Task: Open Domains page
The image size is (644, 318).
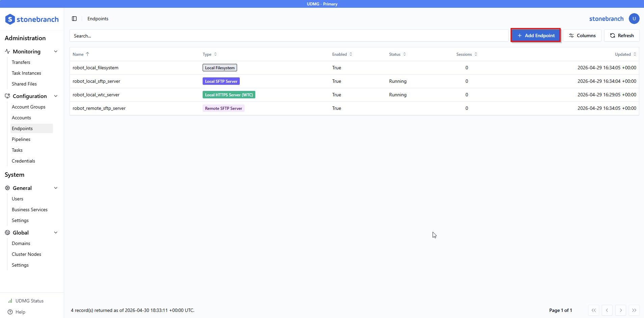Action: coord(21,243)
